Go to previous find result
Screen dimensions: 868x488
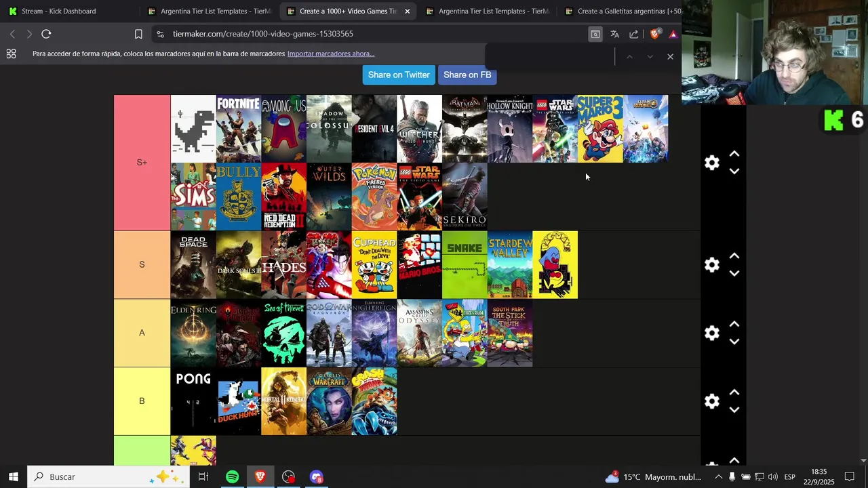629,57
